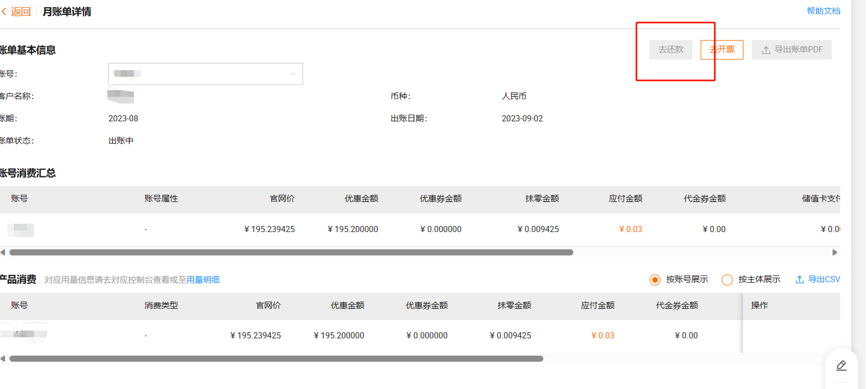
Task: Click the export icon beside 导出CSV
Action: (800, 279)
